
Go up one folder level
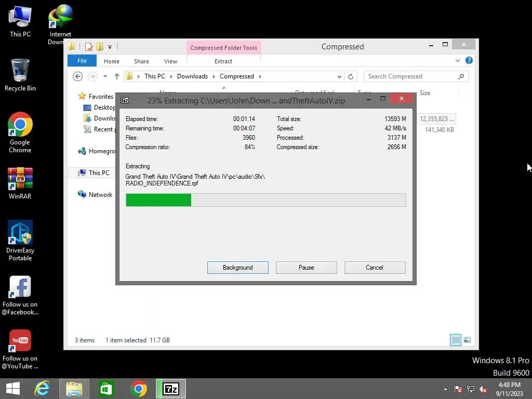pos(117,76)
